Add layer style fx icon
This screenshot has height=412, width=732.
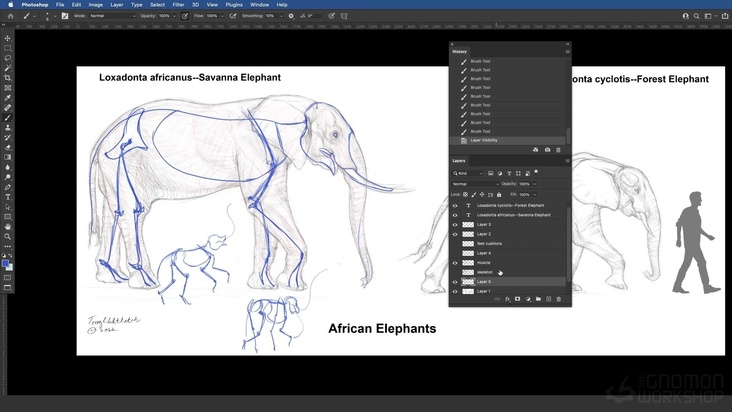(x=507, y=299)
